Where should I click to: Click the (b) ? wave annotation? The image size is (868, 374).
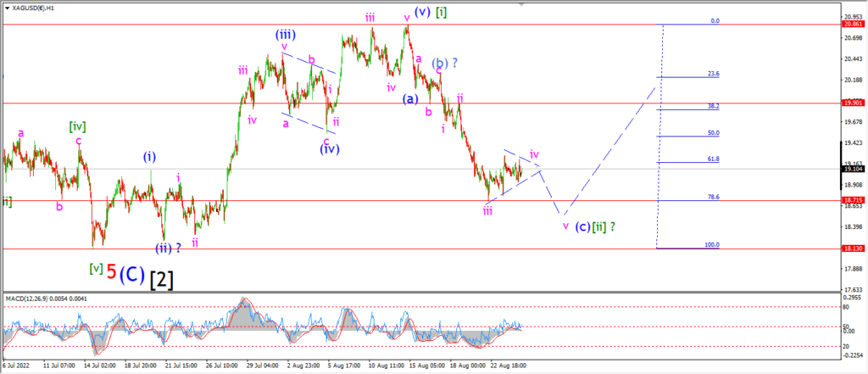[446, 63]
